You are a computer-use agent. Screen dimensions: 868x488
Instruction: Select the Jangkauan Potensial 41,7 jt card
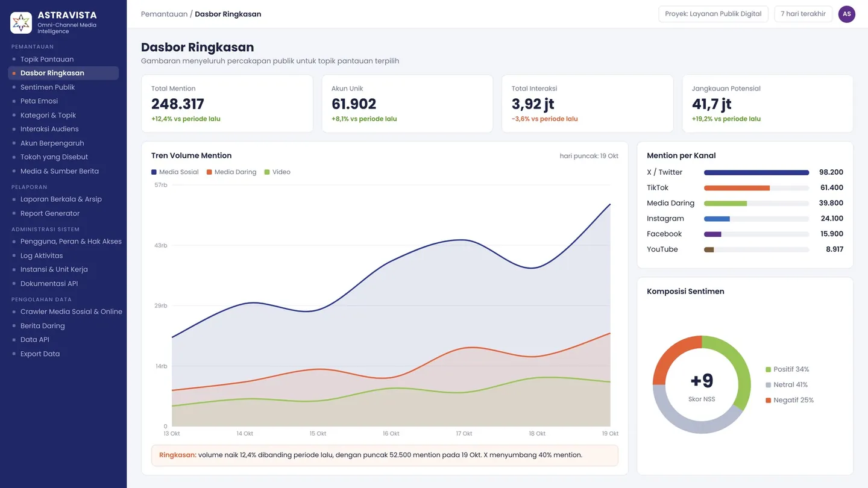point(768,104)
